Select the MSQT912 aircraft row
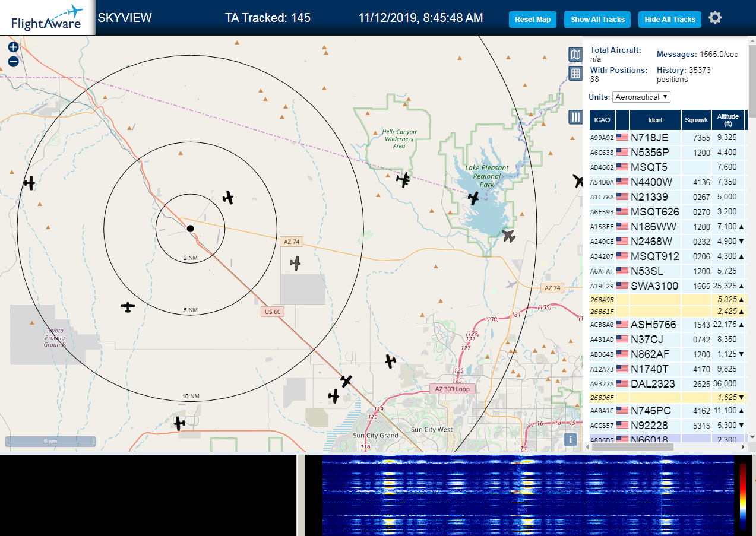This screenshot has width=756, height=536. click(668, 256)
